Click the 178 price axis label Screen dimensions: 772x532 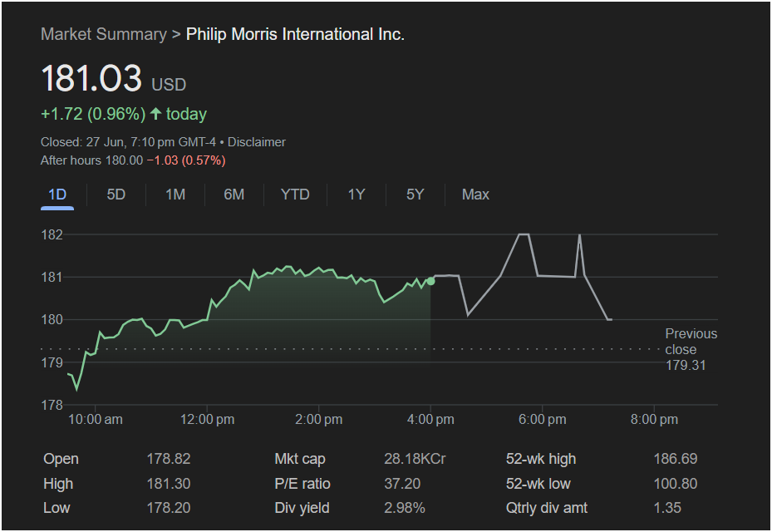(x=52, y=406)
